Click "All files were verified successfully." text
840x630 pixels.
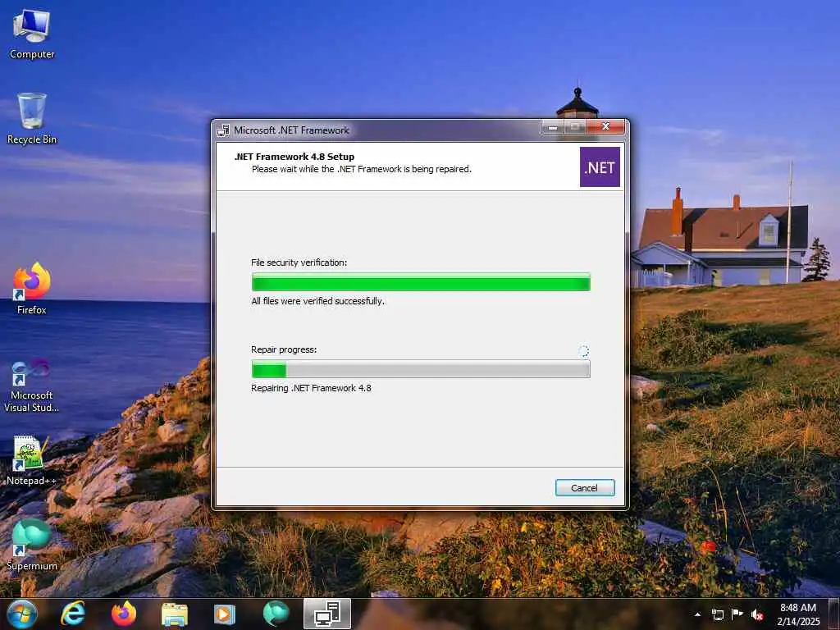pyautogui.click(x=318, y=301)
